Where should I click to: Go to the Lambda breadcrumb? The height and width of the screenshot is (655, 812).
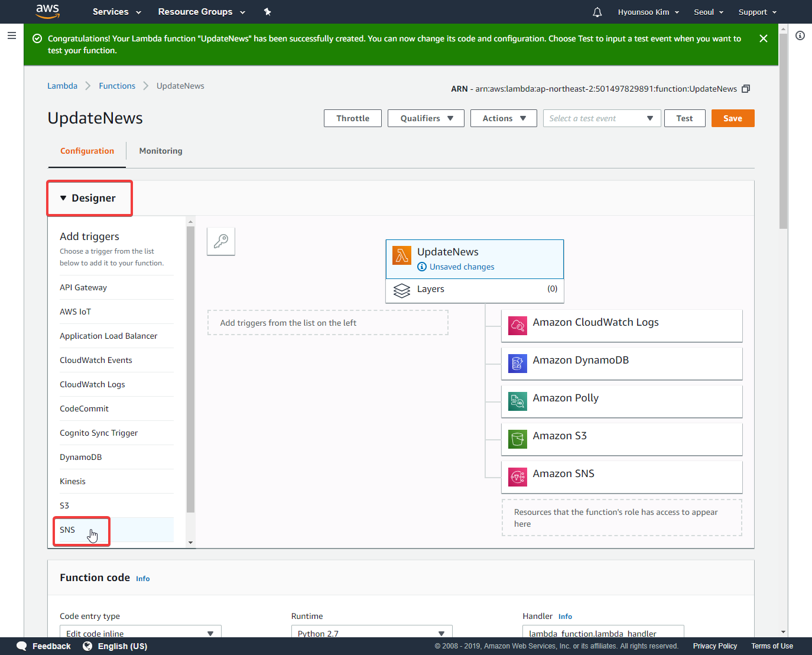[x=62, y=86]
